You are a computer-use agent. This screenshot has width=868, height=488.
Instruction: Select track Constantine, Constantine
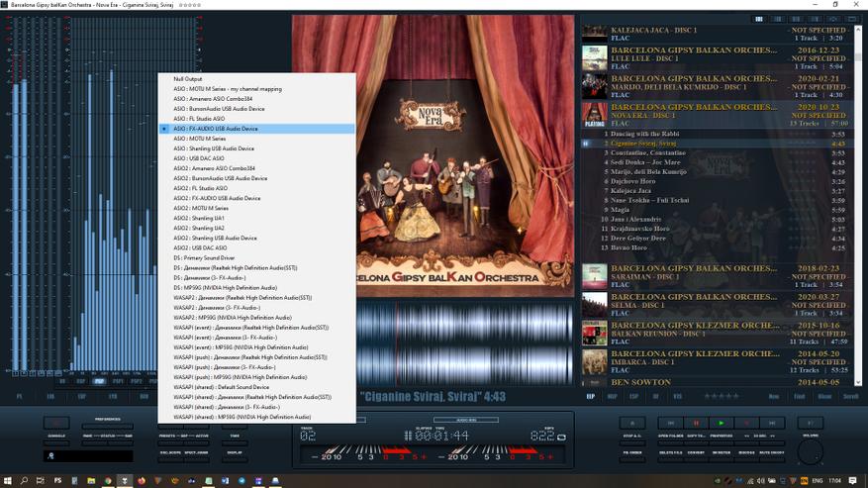(718, 152)
